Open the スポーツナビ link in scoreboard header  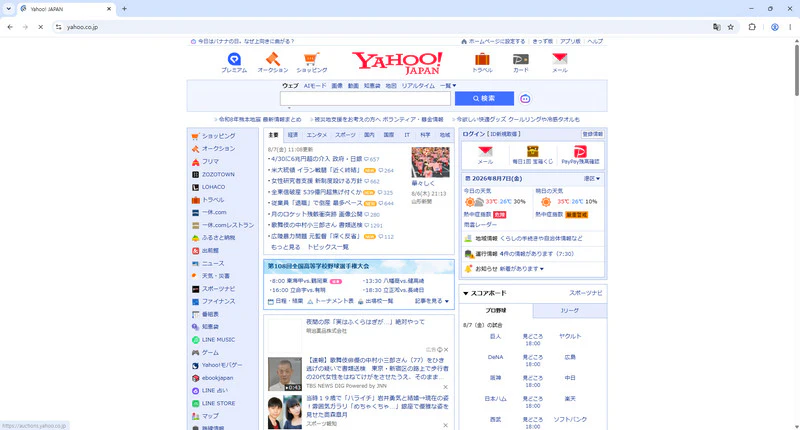pyautogui.click(x=586, y=293)
